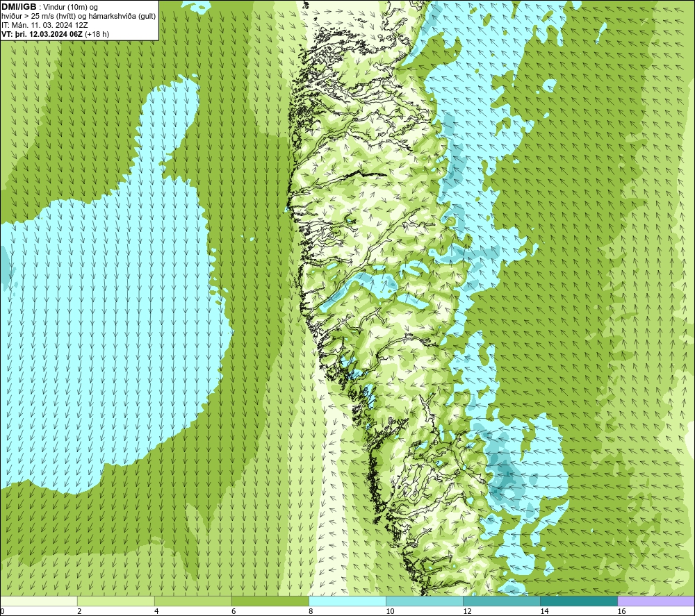The width and height of the screenshot is (695, 616).
Task: Select the green 4–6 m/s legend swatch
Action: point(193,601)
